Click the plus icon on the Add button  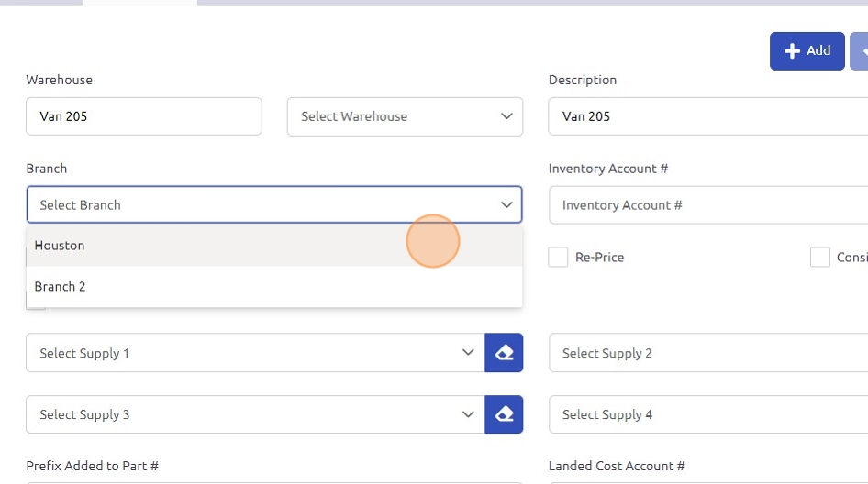(793, 51)
